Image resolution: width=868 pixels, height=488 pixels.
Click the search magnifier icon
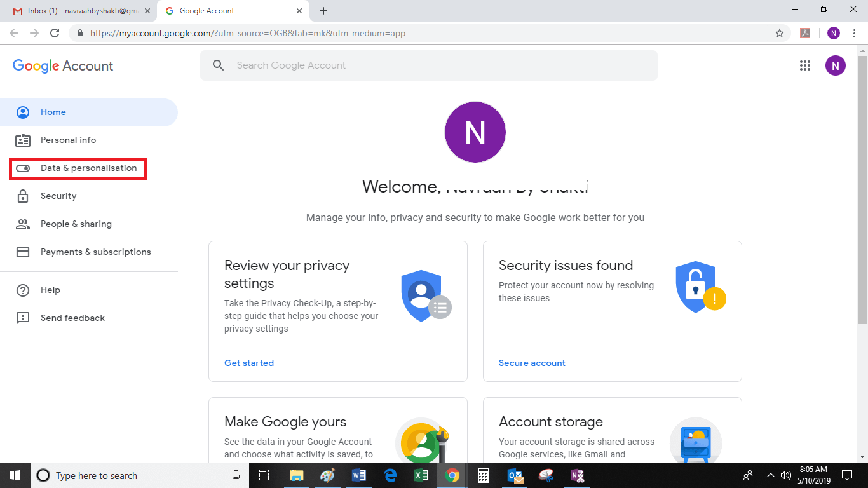coord(219,65)
